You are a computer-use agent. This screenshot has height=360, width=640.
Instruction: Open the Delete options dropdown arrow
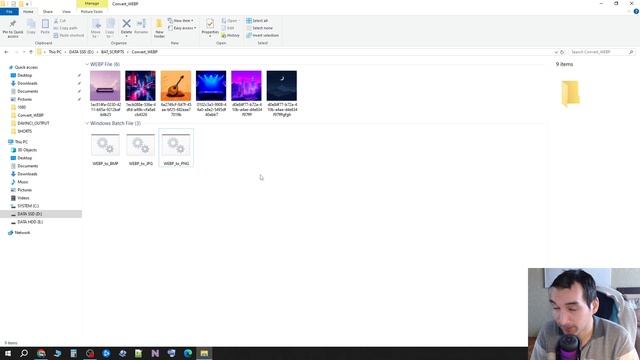click(127, 36)
